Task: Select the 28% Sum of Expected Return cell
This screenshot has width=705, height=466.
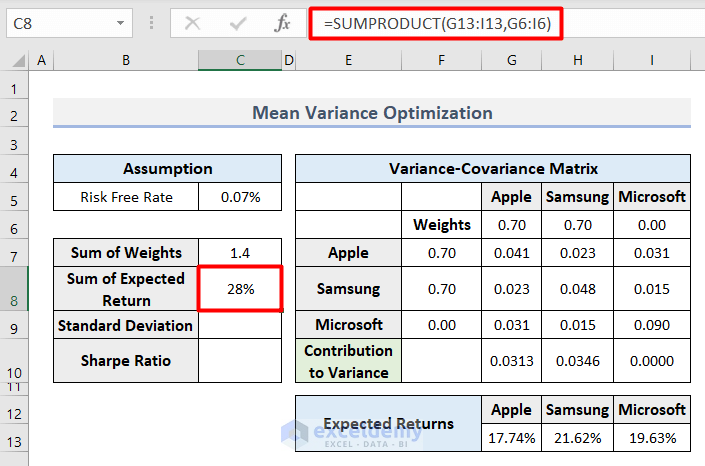Action: click(x=240, y=288)
